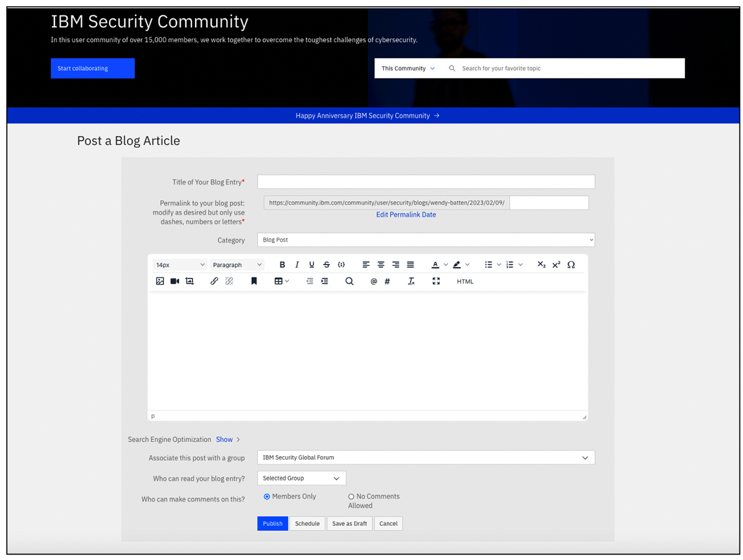Toggle fullscreen editor mode

click(436, 281)
